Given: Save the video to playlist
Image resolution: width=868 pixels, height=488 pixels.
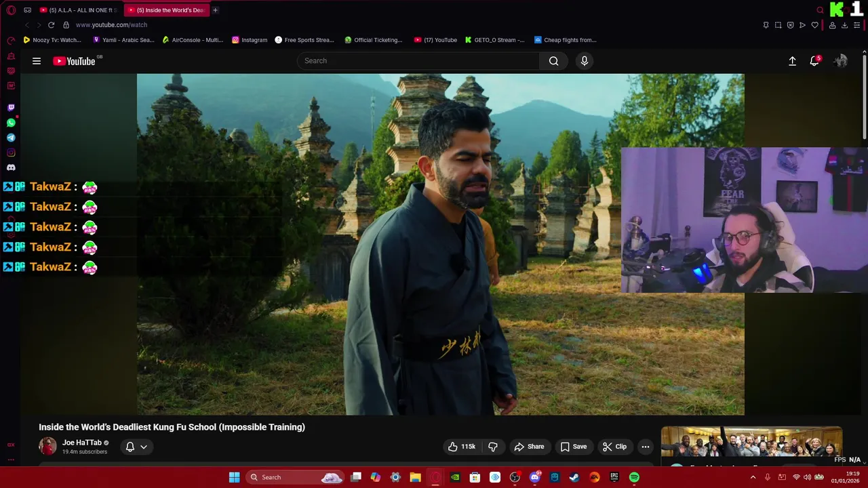Looking at the screenshot, I should tap(574, 447).
